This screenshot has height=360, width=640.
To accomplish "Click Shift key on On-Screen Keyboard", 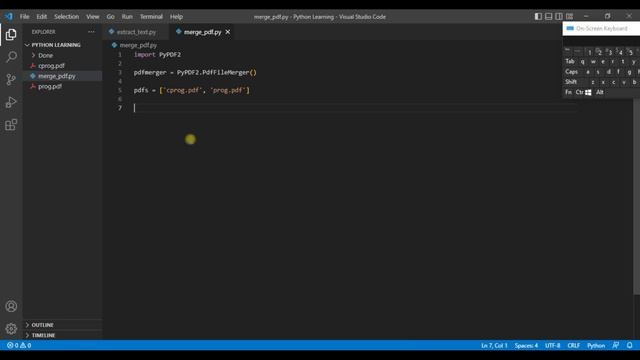I will [x=571, y=82].
